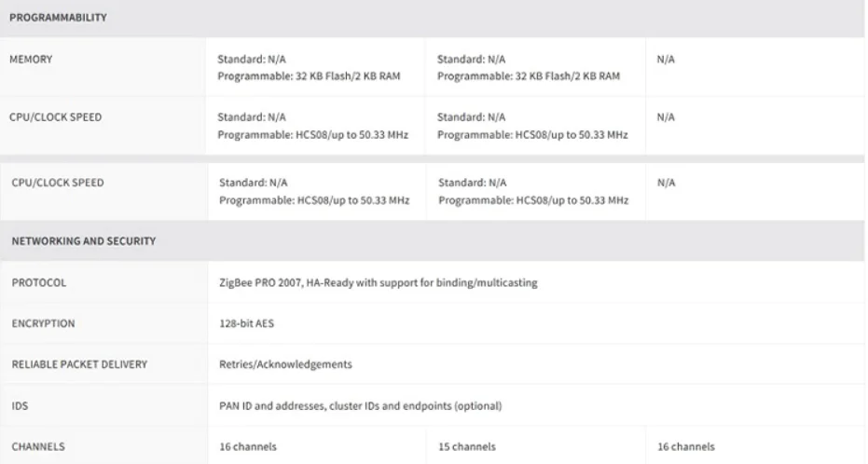Click the first CPU/CLOCK SPEED row label

point(55,117)
